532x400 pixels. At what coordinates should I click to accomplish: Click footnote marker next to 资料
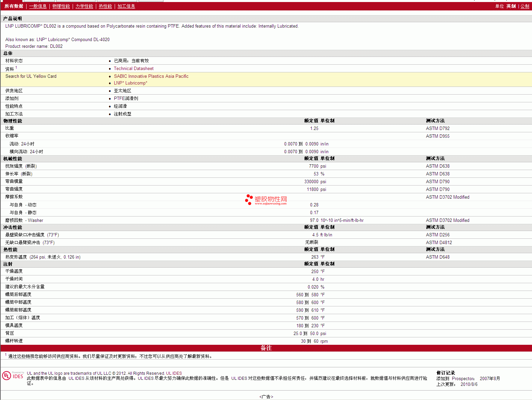pyautogui.click(x=16, y=67)
